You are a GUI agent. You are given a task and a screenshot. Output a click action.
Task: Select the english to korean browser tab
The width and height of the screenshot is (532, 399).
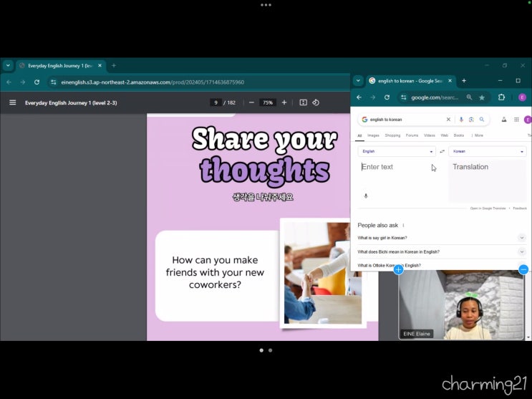point(411,81)
